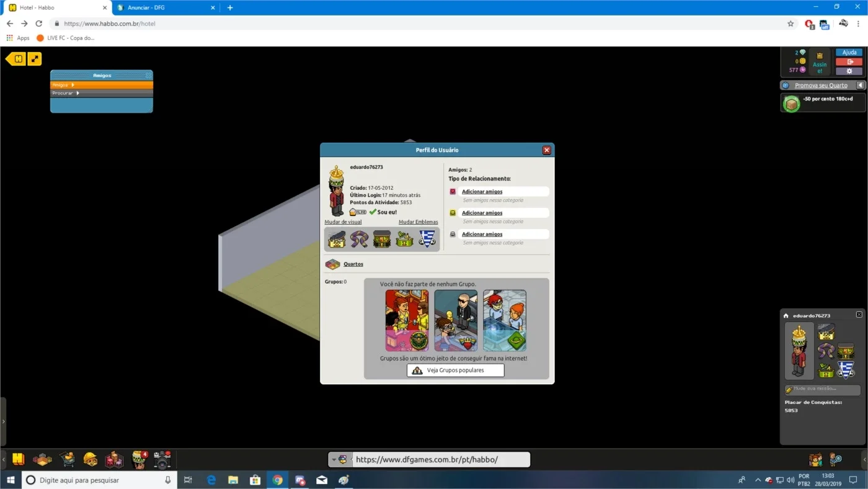Click Adicionar amigos next to the smiley
The width and height of the screenshot is (868, 489).
[482, 213]
